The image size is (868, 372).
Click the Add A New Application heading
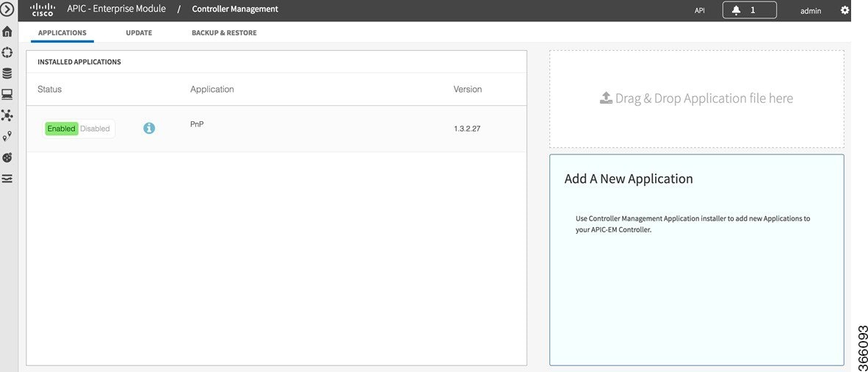pyautogui.click(x=629, y=179)
